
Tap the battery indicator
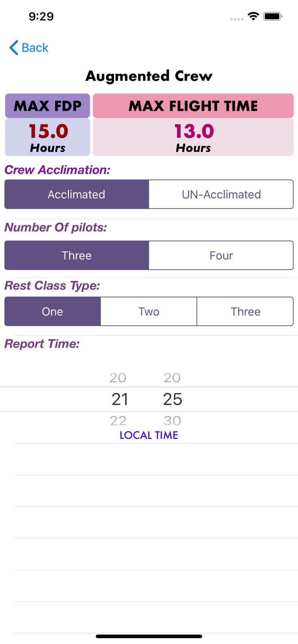tap(272, 15)
